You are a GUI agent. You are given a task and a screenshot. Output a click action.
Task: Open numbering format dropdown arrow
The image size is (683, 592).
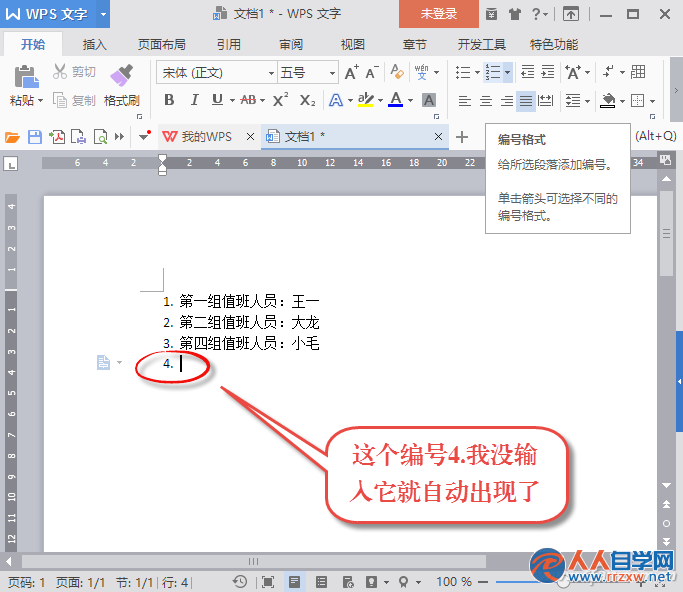tap(507, 72)
